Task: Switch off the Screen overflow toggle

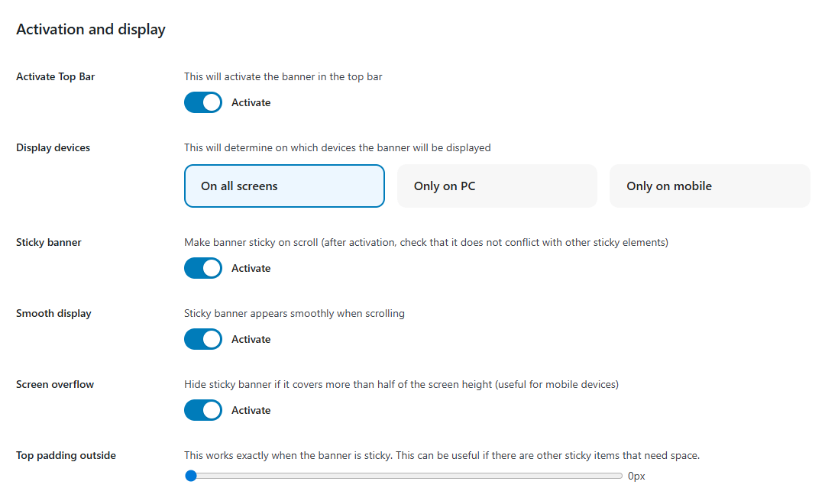Action: coord(203,410)
